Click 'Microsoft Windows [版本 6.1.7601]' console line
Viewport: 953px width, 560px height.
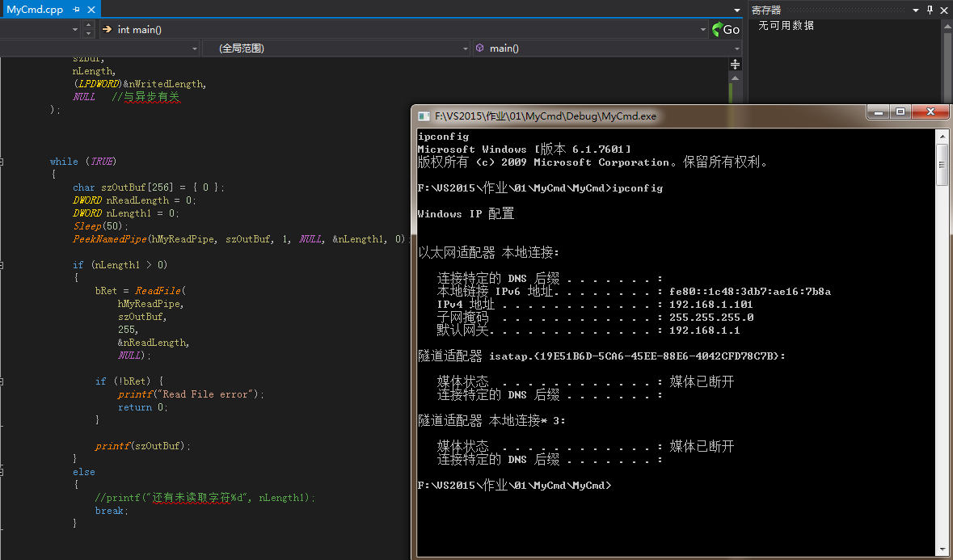coord(525,149)
